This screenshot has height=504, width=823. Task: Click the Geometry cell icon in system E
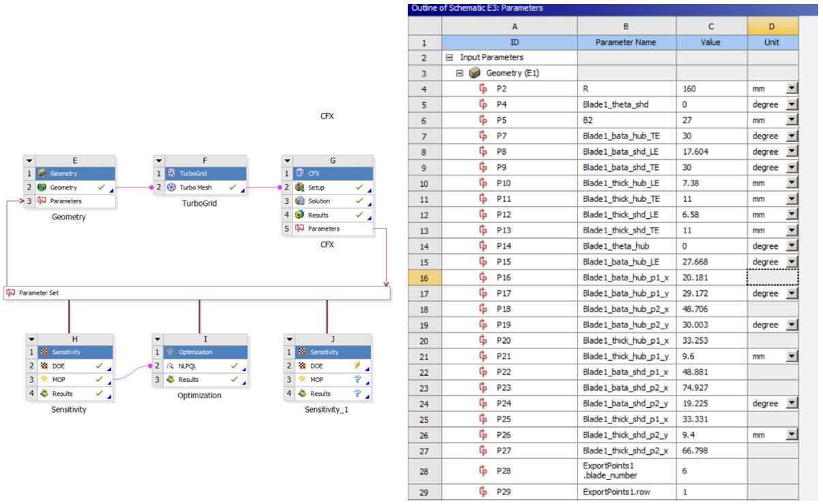[41, 188]
